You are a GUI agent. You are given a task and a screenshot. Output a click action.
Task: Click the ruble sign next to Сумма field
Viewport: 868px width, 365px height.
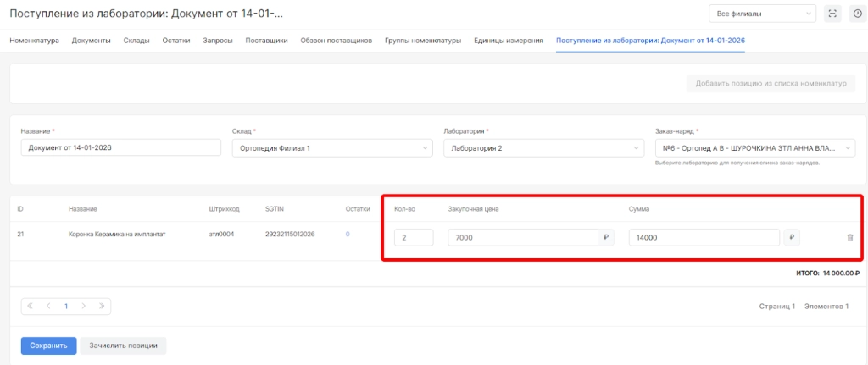tap(790, 238)
